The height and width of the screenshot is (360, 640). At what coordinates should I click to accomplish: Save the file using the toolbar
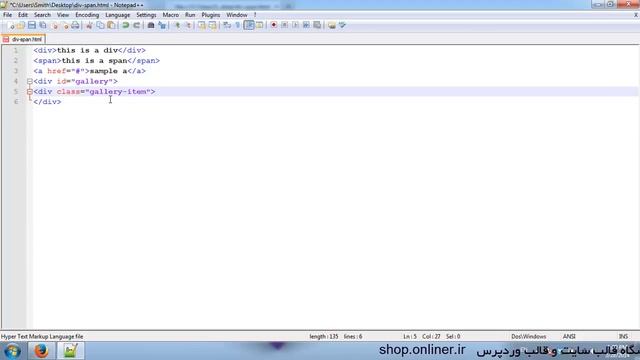[x=32, y=25]
